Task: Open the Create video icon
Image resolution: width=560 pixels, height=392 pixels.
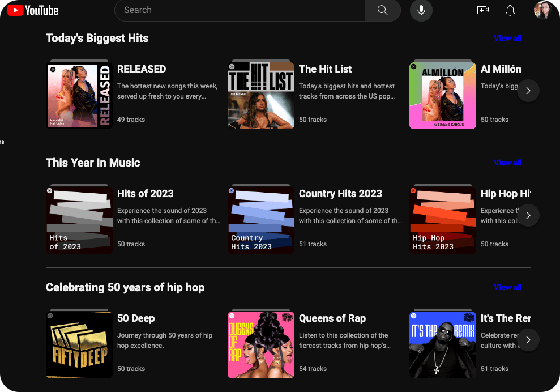Action: tap(483, 10)
